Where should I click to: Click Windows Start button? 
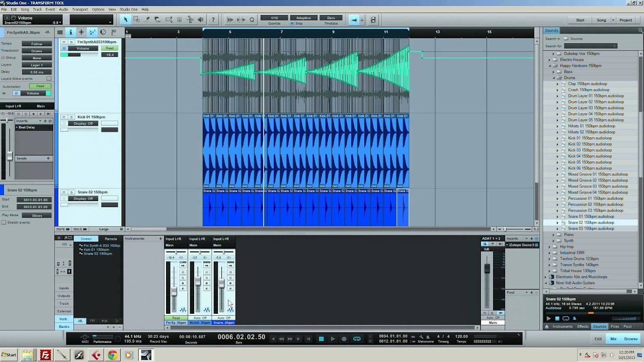[x=9, y=355]
